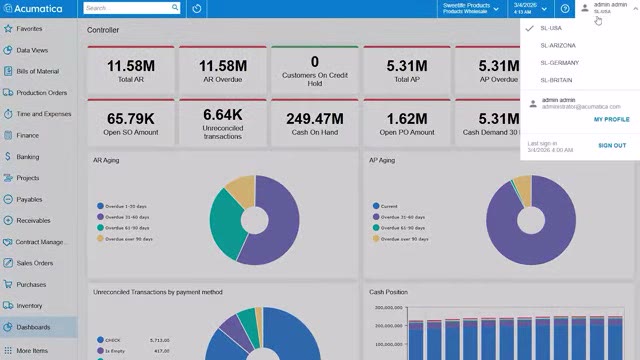Toggle AP Aging Overdue over 90 days legend

(400, 239)
